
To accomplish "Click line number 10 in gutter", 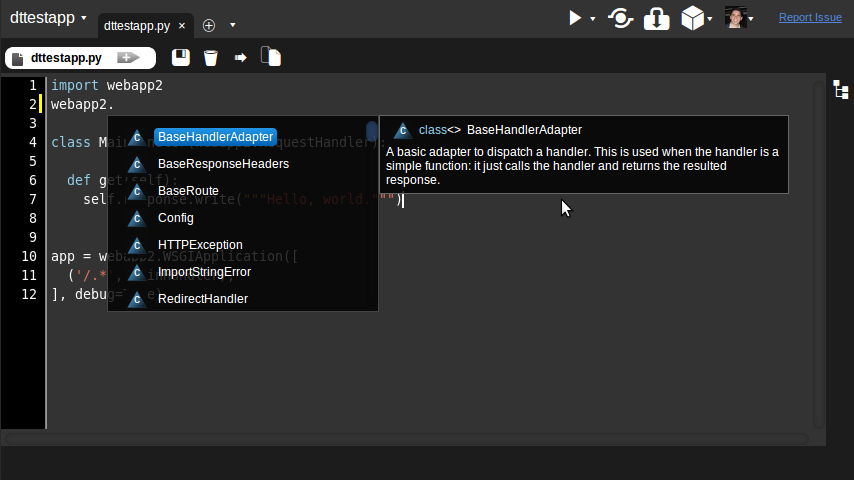I will click(29, 257).
